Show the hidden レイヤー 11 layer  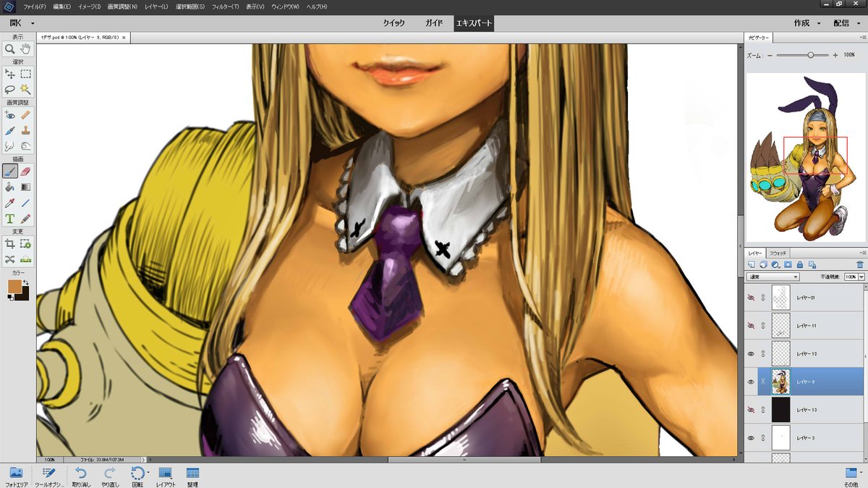click(751, 326)
